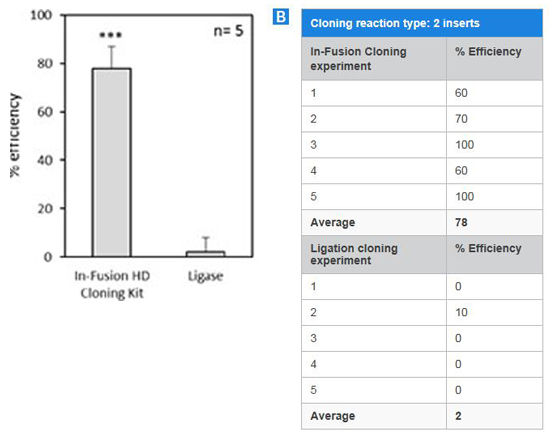The height and width of the screenshot is (440, 552).
Task: Select the In-Fusion HD Cloning Kit bar
Action: coord(112,162)
